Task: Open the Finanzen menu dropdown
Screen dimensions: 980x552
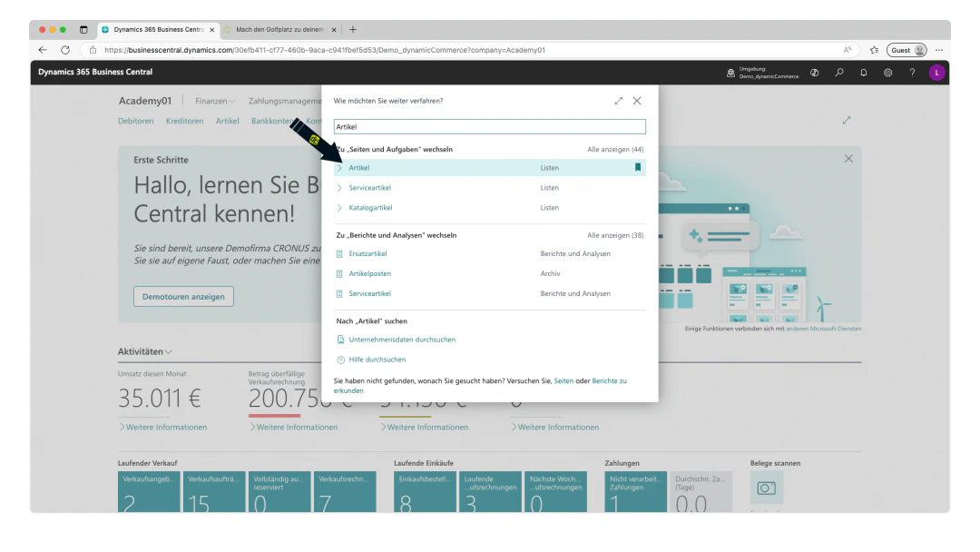Action: pos(215,101)
